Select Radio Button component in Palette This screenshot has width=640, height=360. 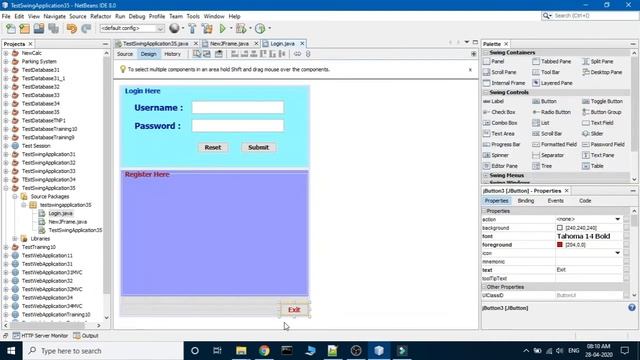tap(551, 112)
